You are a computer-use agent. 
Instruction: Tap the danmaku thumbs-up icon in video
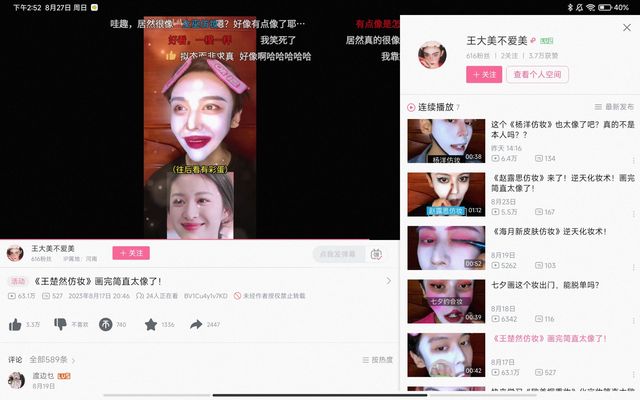(x=171, y=56)
